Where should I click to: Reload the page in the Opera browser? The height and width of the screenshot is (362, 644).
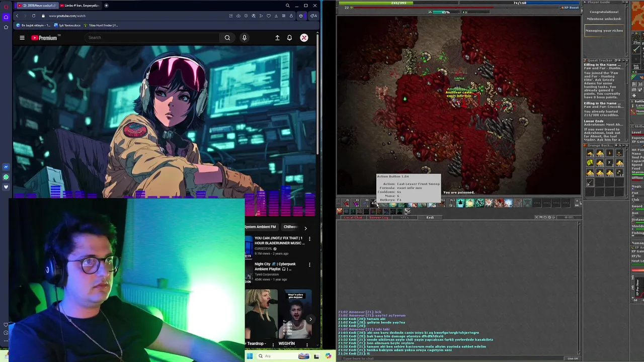[x=34, y=16]
